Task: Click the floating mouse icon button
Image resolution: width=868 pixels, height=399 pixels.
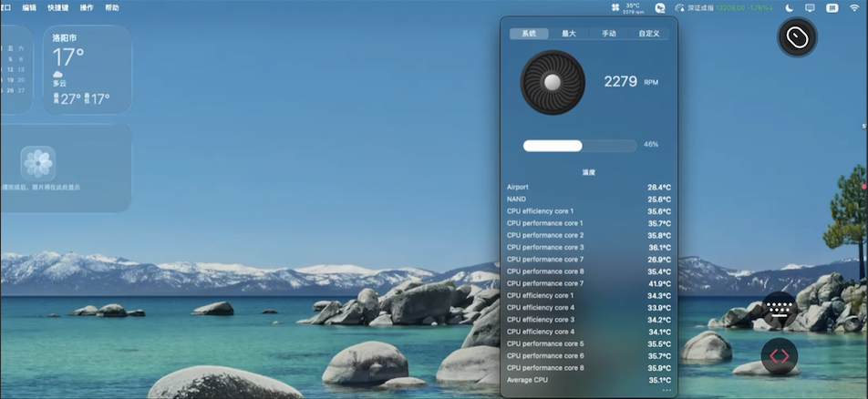Action: click(x=797, y=37)
